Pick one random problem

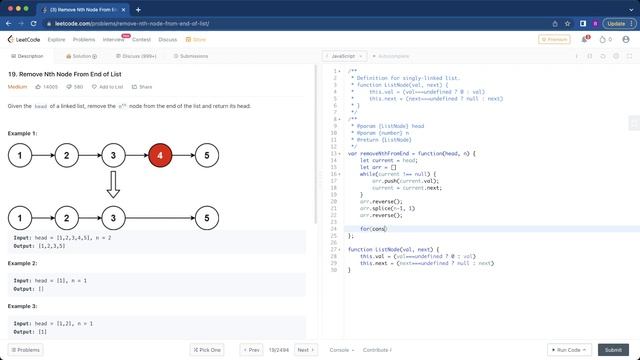coord(207,350)
